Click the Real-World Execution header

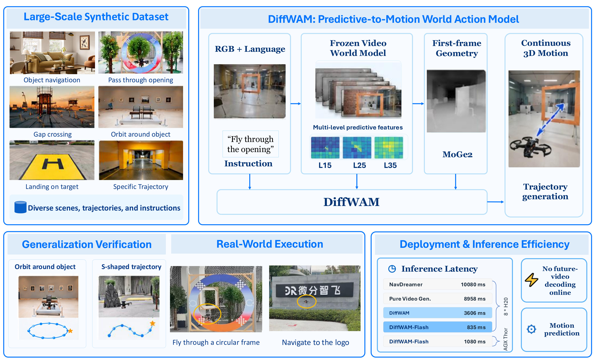pyautogui.click(x=267, y=244)
